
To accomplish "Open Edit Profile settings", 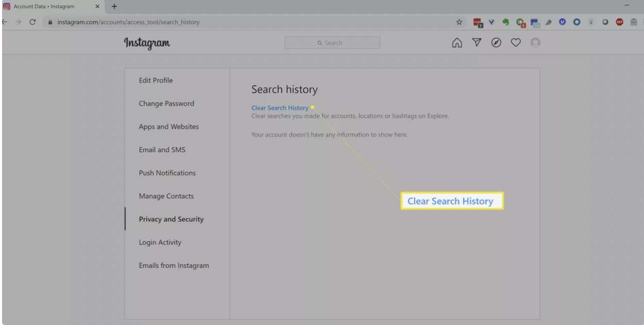I will click(156, 80).
